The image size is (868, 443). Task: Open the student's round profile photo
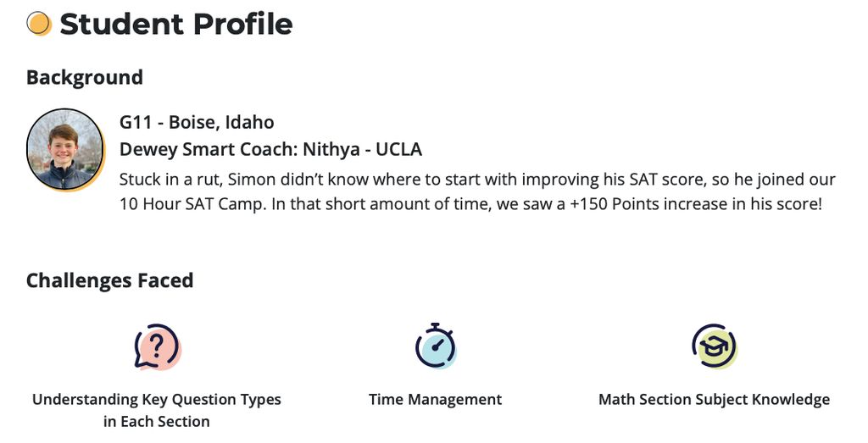64,149
